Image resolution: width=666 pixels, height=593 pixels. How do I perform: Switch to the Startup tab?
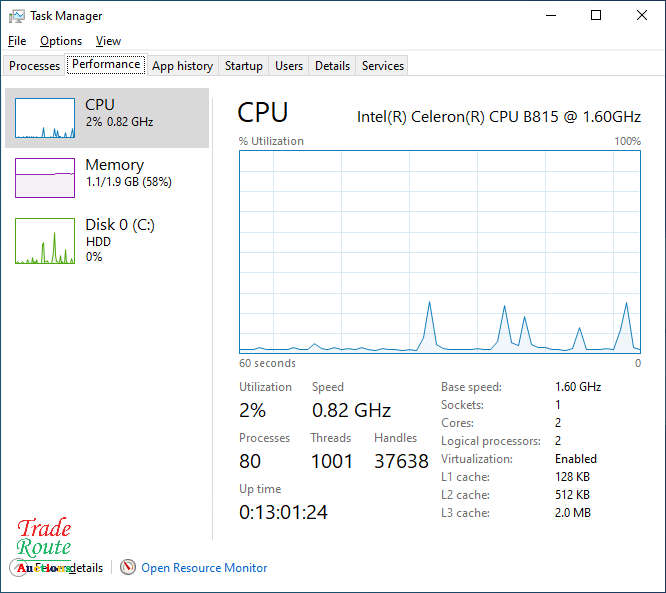click(243, 66)
